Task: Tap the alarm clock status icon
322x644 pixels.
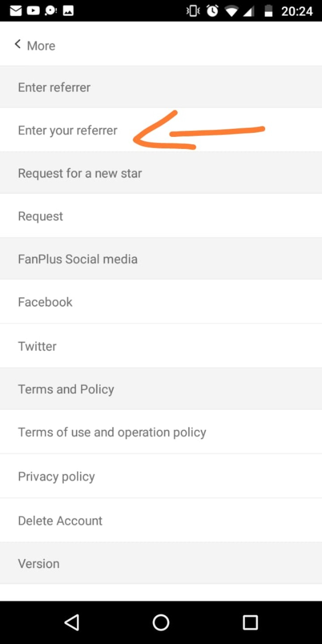Action: coord(212,11)
